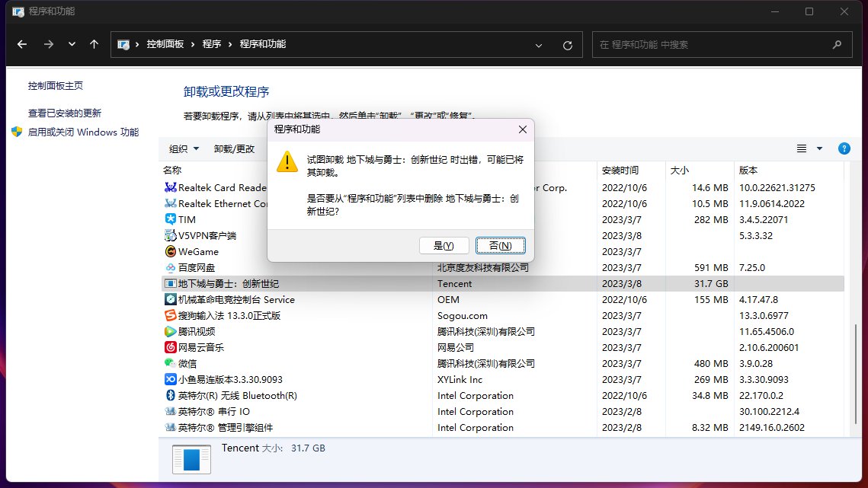The image size is (868, 488).
Task: Click the V5VPN客户端 icon
Action: pyautogui.click(x=171, y=235)
